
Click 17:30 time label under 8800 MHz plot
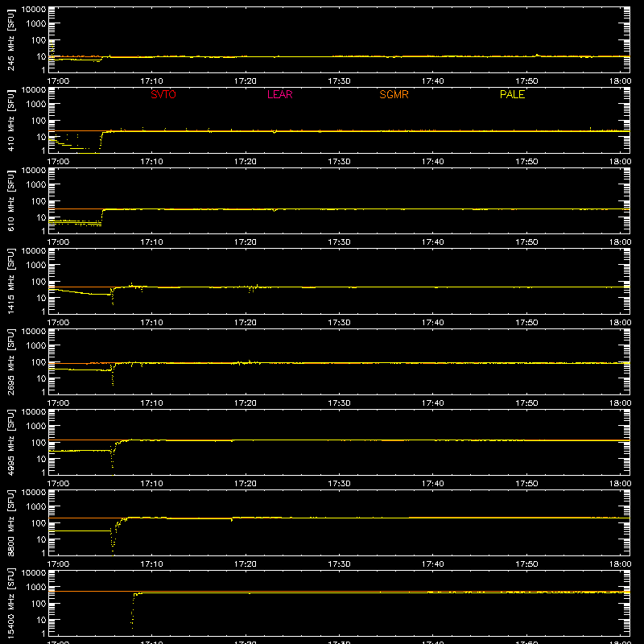339,564
